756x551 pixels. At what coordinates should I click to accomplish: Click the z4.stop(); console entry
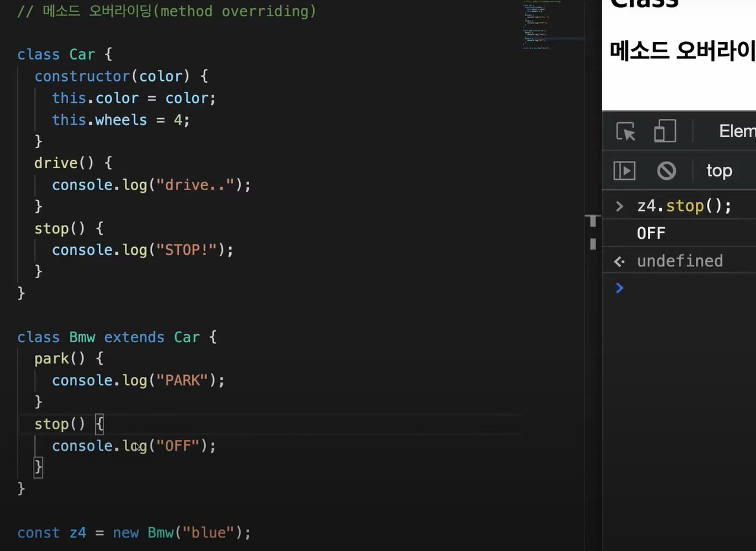tap(684, 206)
